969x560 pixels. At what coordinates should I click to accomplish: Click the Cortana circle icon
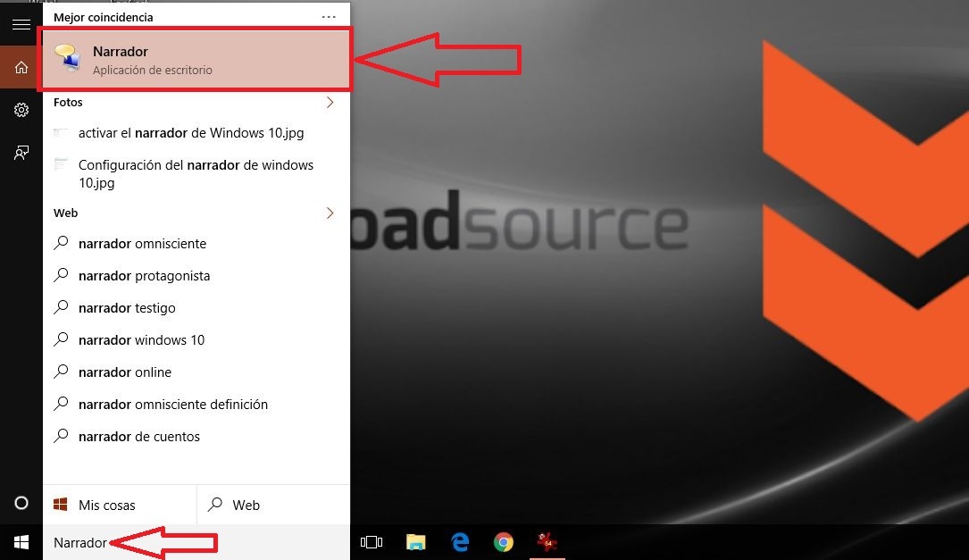pyautogui.click(x=21, y=503)
